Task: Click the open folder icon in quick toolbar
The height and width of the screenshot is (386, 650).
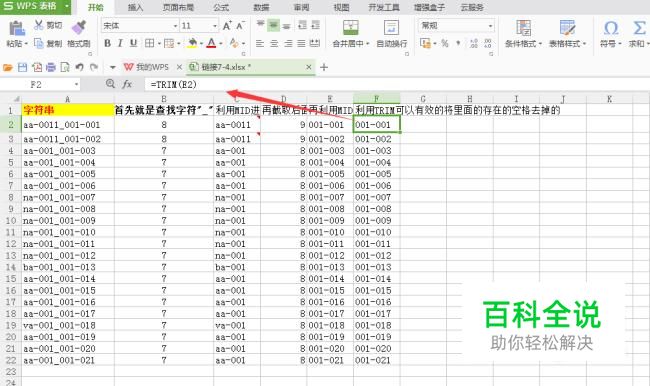Action: point(8,67)
